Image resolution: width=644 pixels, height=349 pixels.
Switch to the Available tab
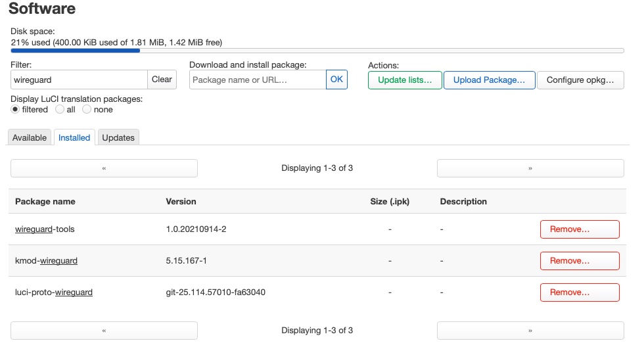pos(30,137)
